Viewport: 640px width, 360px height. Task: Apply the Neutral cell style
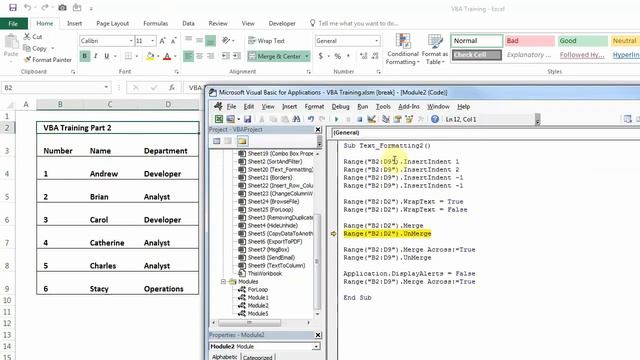[x=625, y=41]
